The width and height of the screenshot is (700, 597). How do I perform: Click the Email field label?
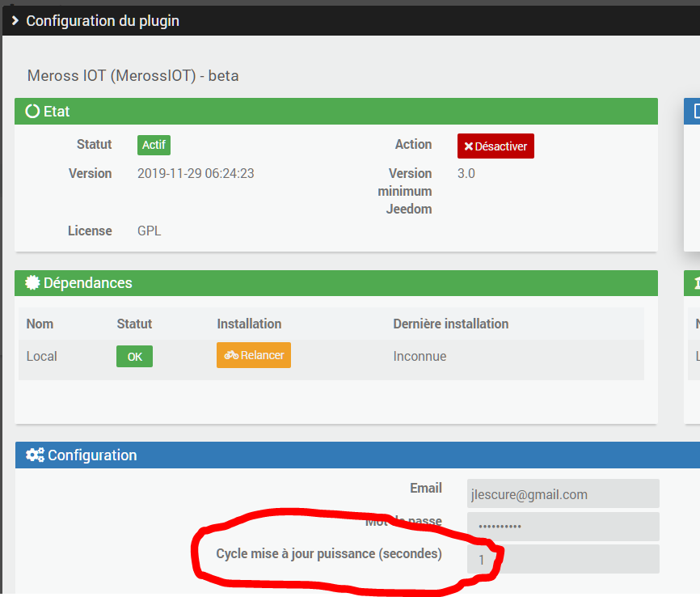click(426, 488)
